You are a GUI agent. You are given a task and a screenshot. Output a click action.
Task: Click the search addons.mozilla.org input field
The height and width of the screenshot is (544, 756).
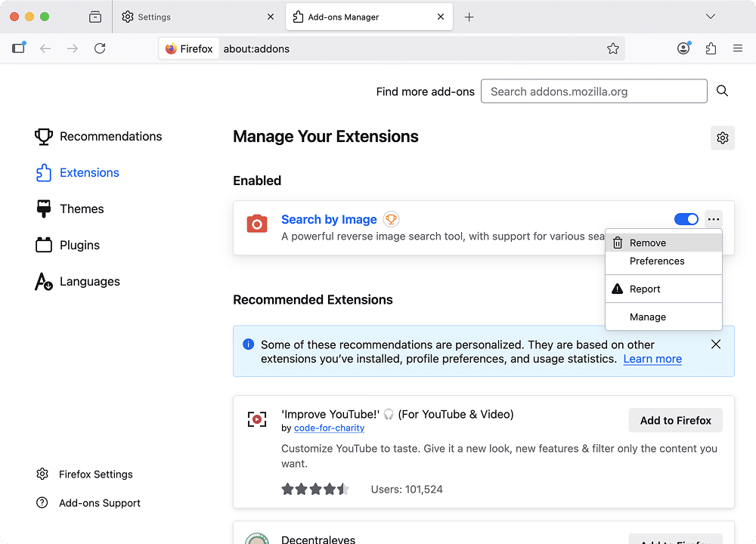coord(594,91)
